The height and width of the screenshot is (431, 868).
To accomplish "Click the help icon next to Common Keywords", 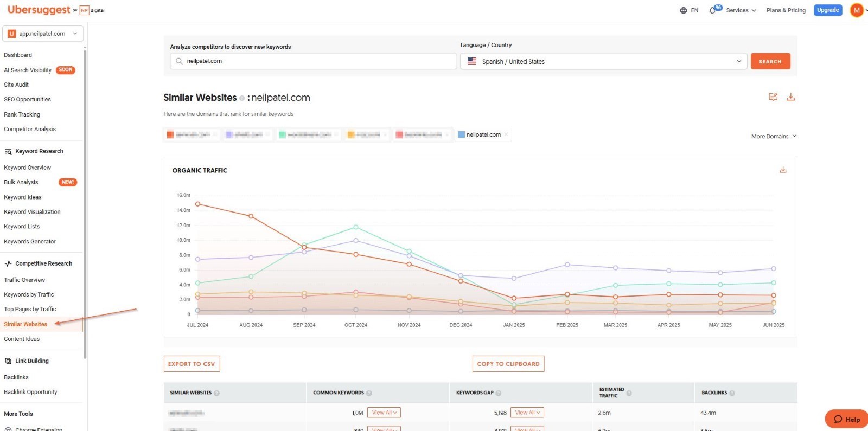I will pyautogui.click(x=369, y=393).
